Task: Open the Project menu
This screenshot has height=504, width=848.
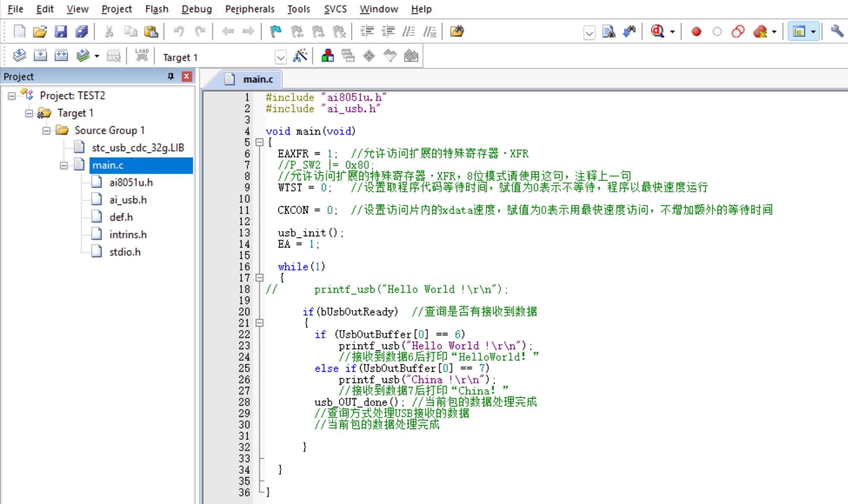Action: [116, 9]
